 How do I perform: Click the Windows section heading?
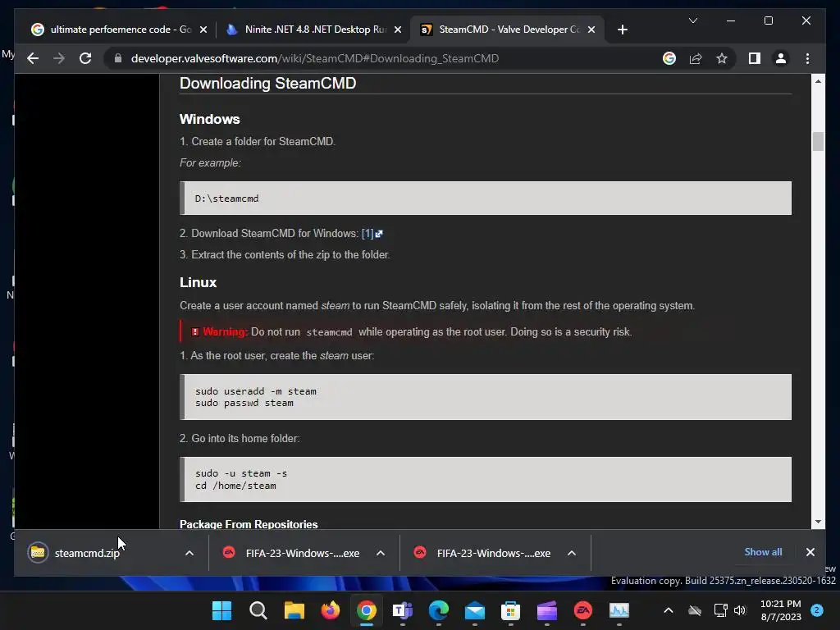pos(209,119)
